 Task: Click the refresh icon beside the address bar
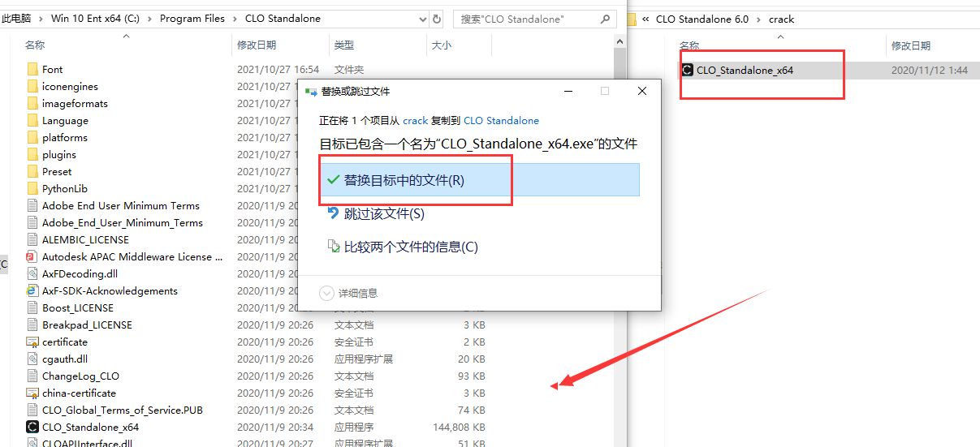click(x=437, y=19)
